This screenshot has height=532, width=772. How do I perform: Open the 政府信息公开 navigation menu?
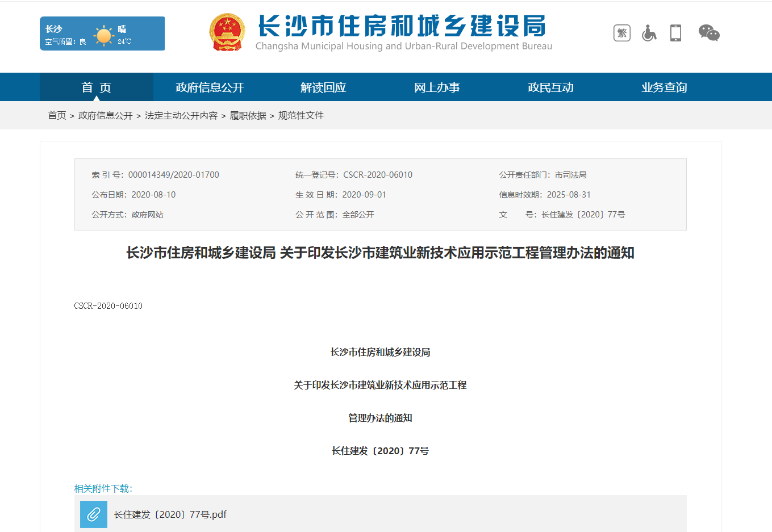[x=210, y=87]
